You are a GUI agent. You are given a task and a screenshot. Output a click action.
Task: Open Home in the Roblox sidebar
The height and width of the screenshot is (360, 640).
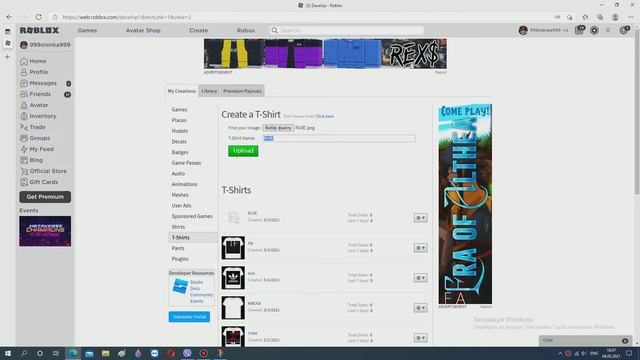click(33, 61)
